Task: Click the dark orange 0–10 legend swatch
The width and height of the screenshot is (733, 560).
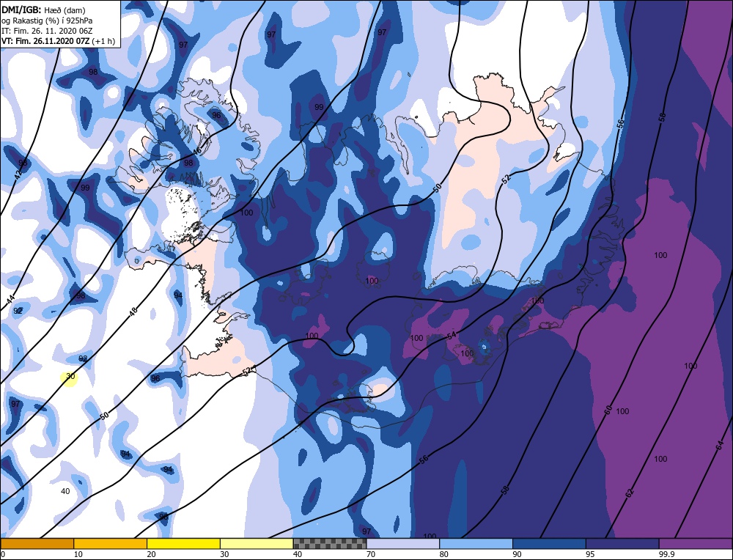Action: 37,543
